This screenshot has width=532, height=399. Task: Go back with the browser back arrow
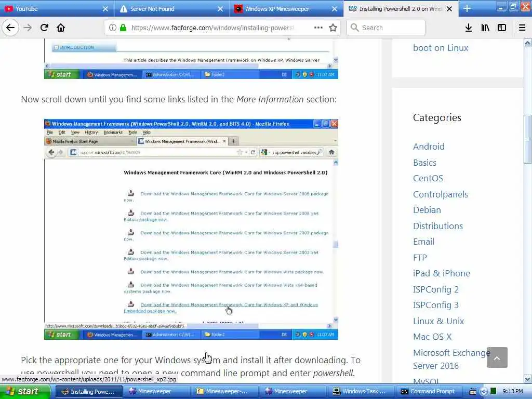tap(10, 28)
